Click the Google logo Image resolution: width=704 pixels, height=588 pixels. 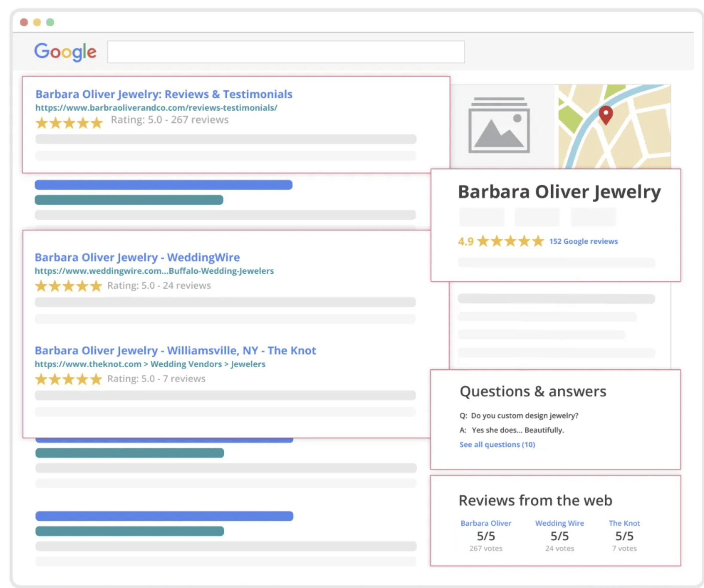click(x=65, y=52)
